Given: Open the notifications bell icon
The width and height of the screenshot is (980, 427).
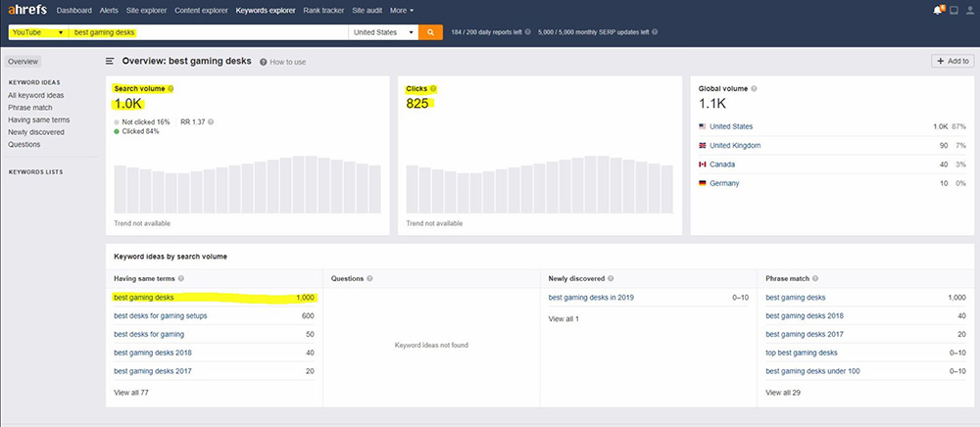Looking at the screenshot, I should coord(934,10).
